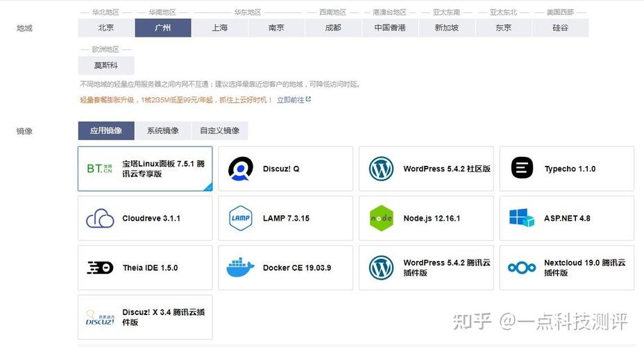Switch to the 系统镜像 tab

pyautogui.click(x=163, y=130)
